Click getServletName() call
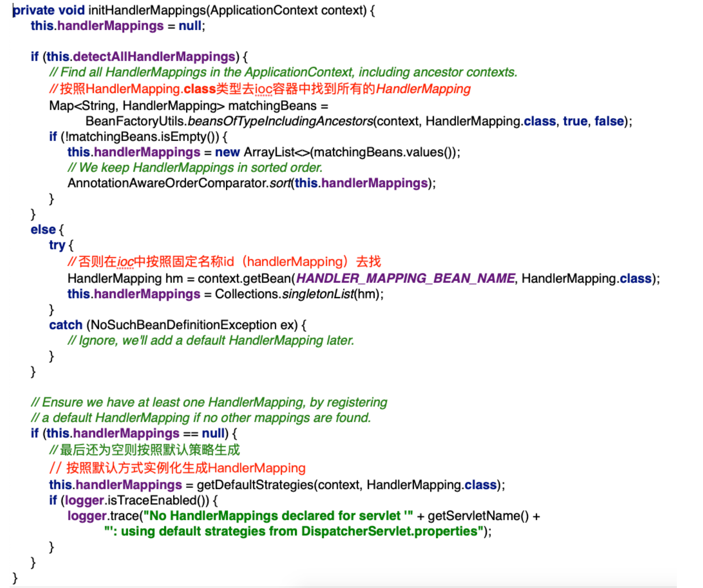 pyautogui.click(x=478, y=516)
